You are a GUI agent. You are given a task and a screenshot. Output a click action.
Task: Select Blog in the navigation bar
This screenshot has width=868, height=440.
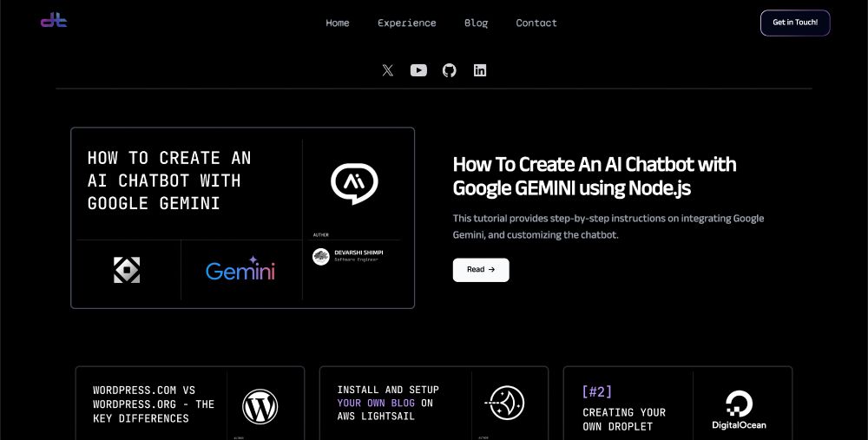pos(476,23)
